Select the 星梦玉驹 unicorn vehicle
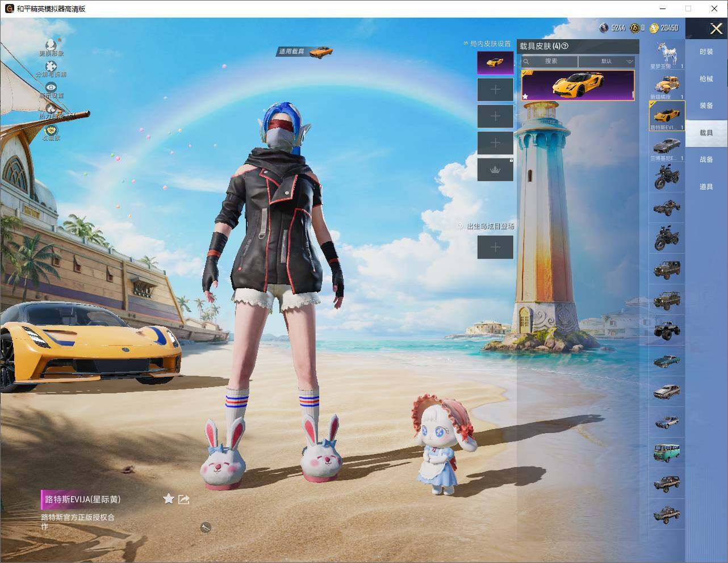 (667, 55)
